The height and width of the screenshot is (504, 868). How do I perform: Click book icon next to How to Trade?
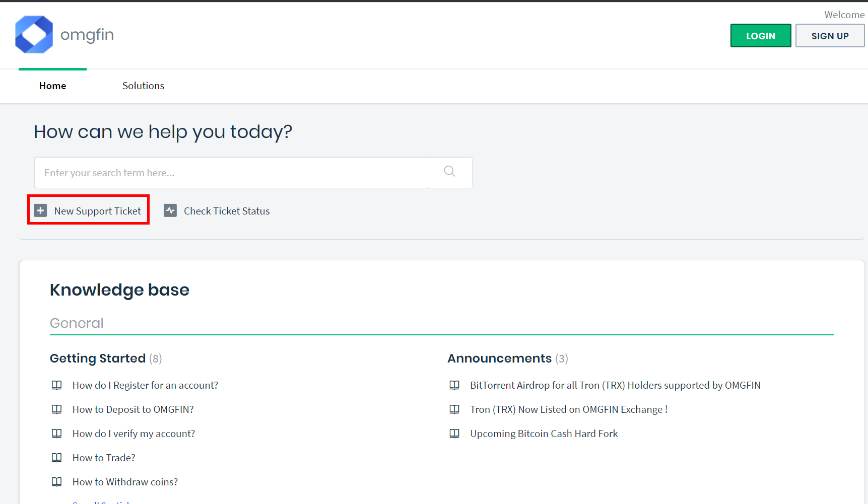pos(57,458)
